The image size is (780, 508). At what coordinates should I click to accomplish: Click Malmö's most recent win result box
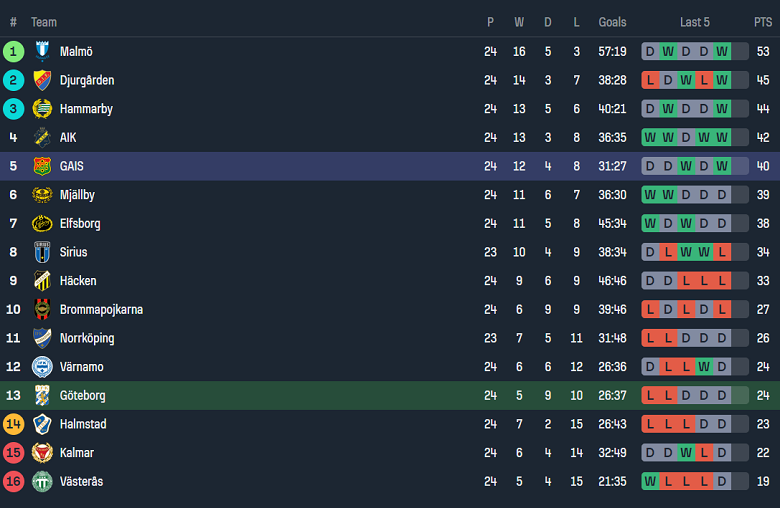[722, 51]
